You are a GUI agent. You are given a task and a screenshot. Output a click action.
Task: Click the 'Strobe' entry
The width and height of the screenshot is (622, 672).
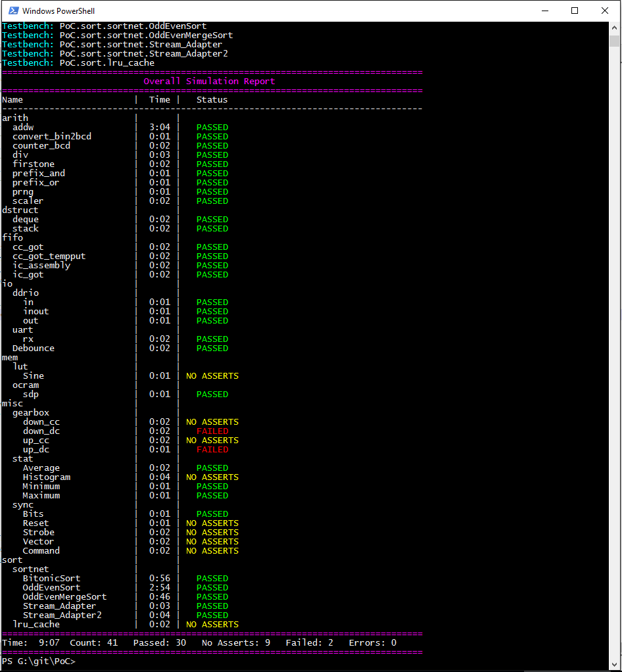[39, 533]
